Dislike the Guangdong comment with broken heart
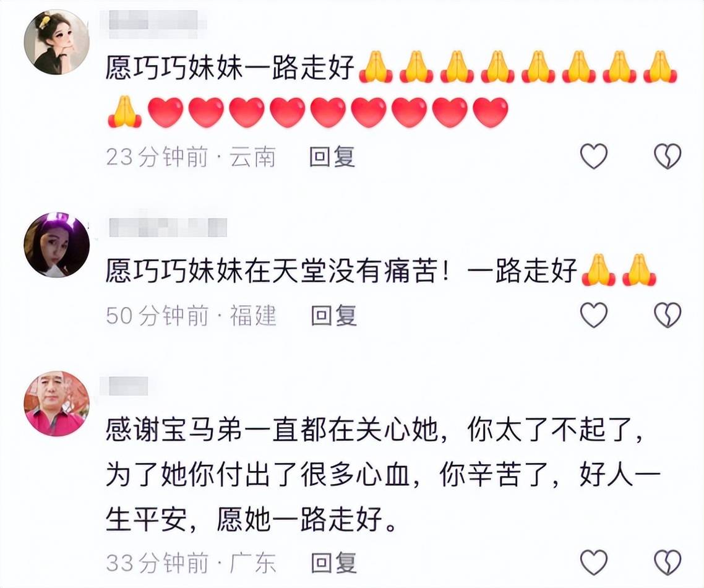The width and height of the screenshot is (704, 588). pos(668,561)
